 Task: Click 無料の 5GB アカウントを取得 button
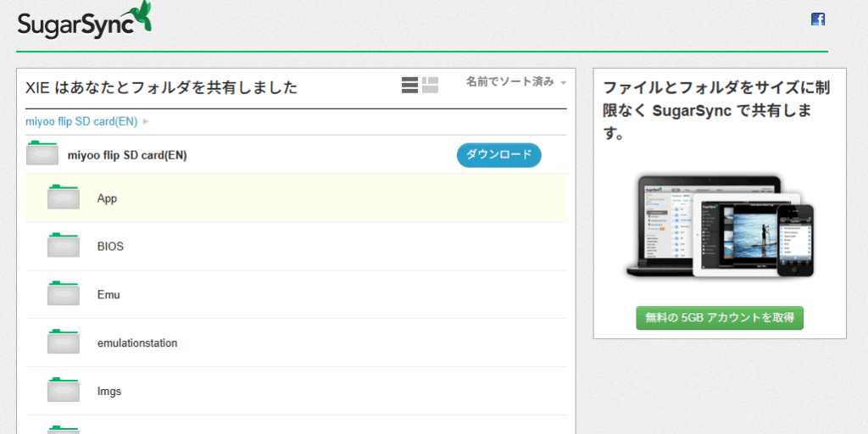(720, 318)
